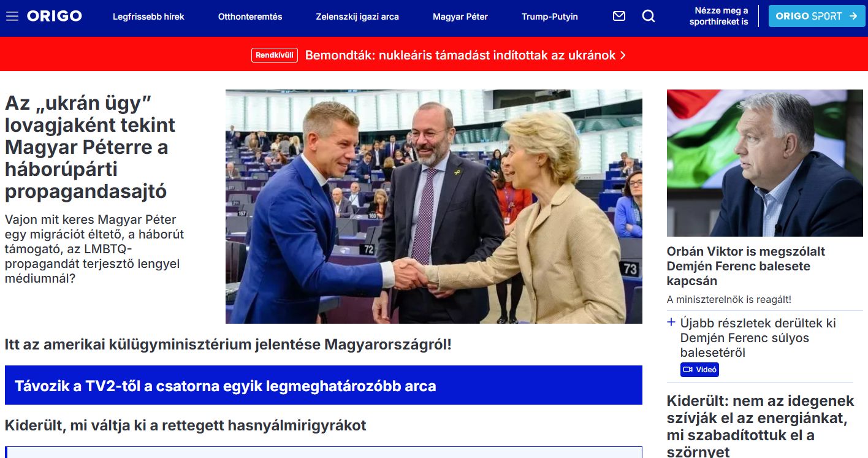The width and height of the screenshot is (868, 458).
Task: Select the Trump-Putyin nav item
Action: point(550,17)
